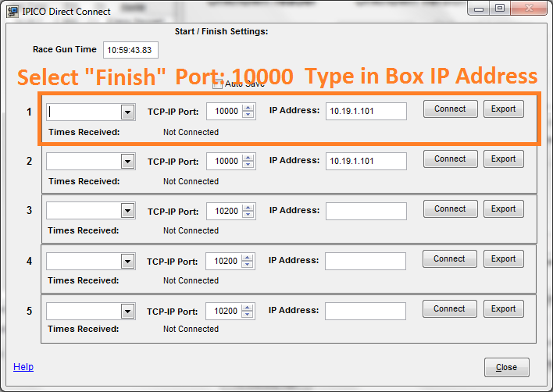
Task: Export times from row 4
Action: pos(504,259)
